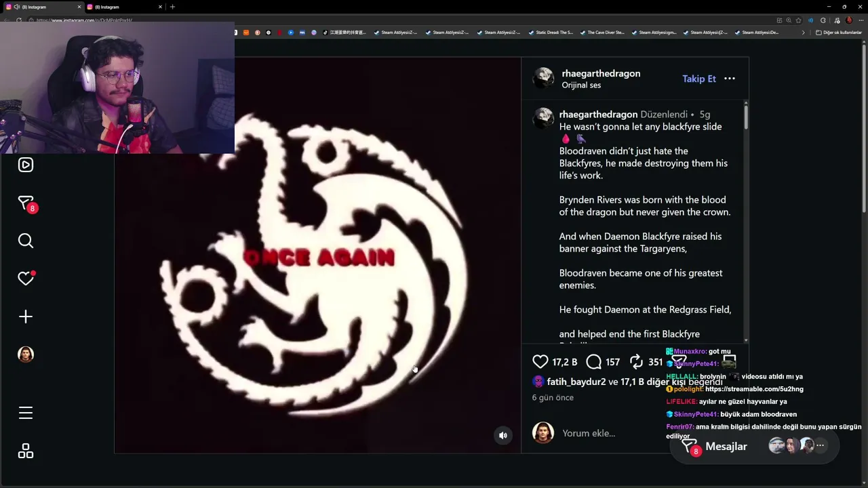868x488 pixels.
Task: Open The Cave Diver Ste... bookmark
Action: [601, 33]
